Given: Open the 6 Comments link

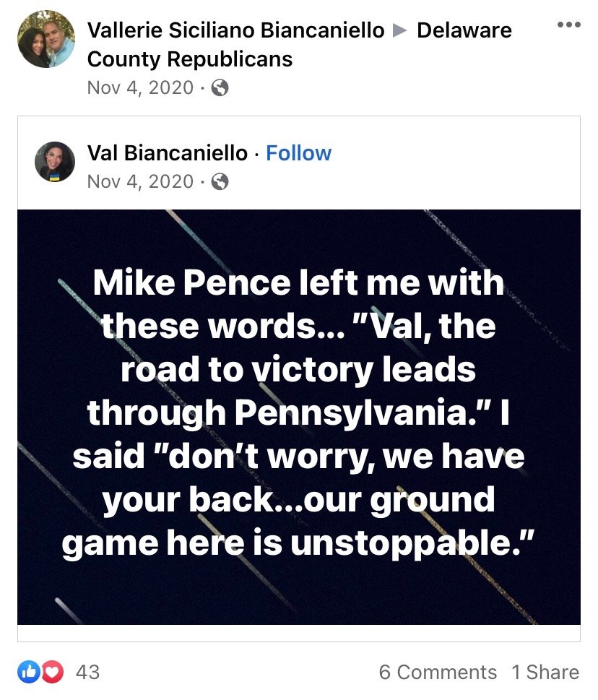Looking at the screenshot, I should pos(438,673).
